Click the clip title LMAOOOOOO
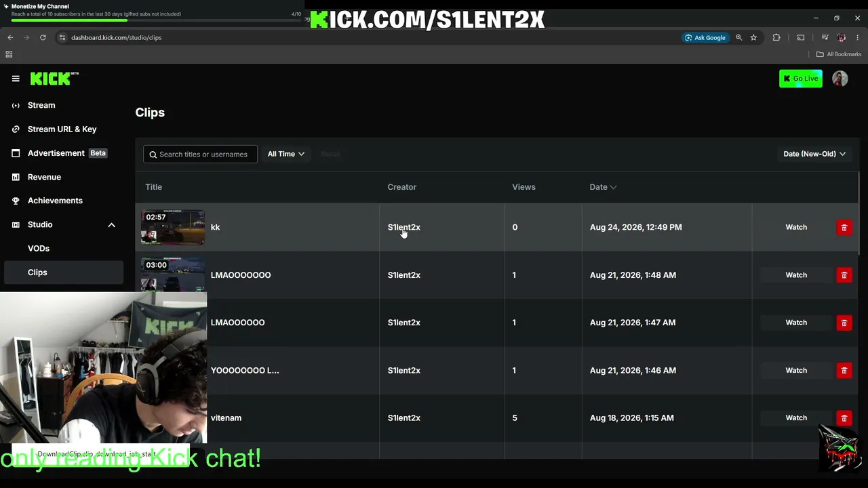 click(x=237, y=323)
